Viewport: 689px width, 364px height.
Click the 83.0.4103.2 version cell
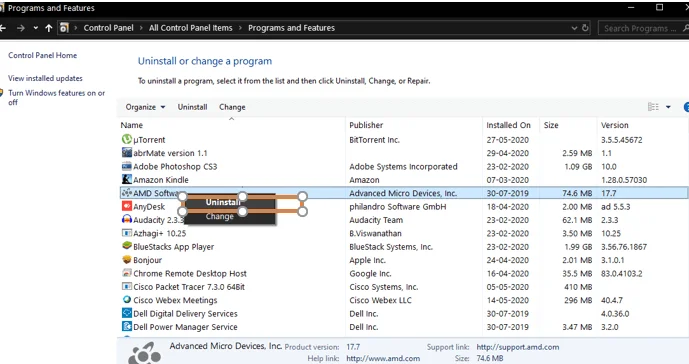[622, 273]
